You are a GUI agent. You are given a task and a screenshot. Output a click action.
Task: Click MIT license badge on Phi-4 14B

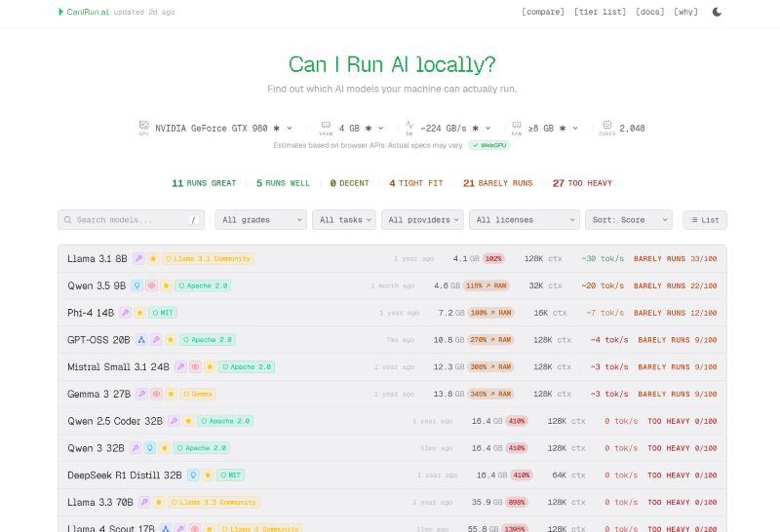tap(163, 313)
